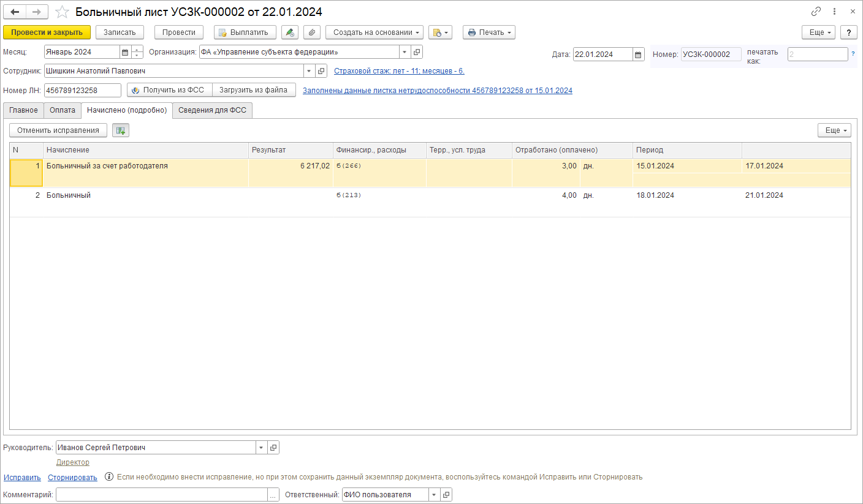The image size is (863, 504).
Task: Switch to the Оплата tab
Action: tap(63, 110)
